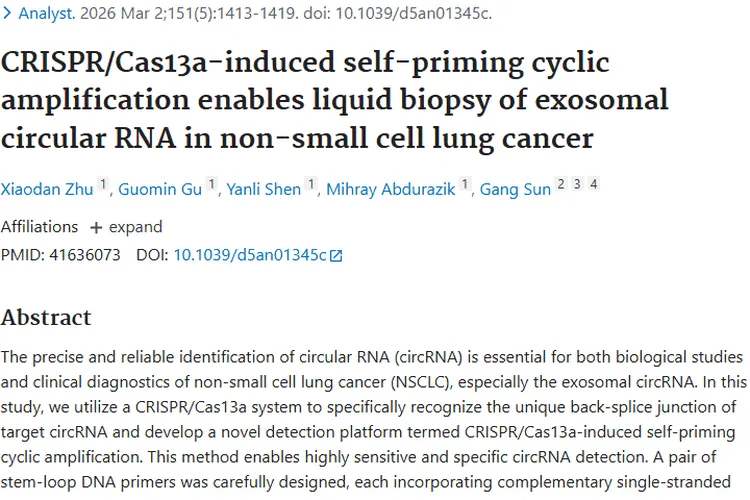Show affiliation 3 for Gang Sun
This screenshot has height=500, width=750.
577,185
